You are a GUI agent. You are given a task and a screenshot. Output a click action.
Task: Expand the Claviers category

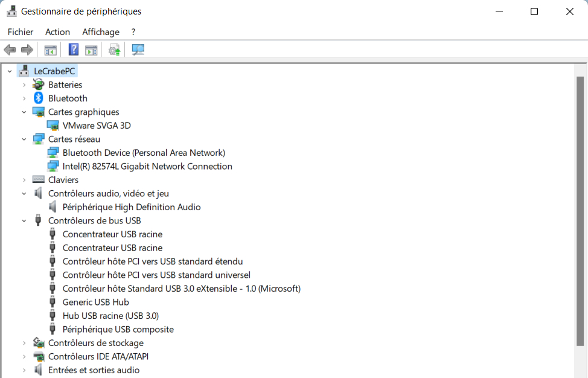click(24, 179)
